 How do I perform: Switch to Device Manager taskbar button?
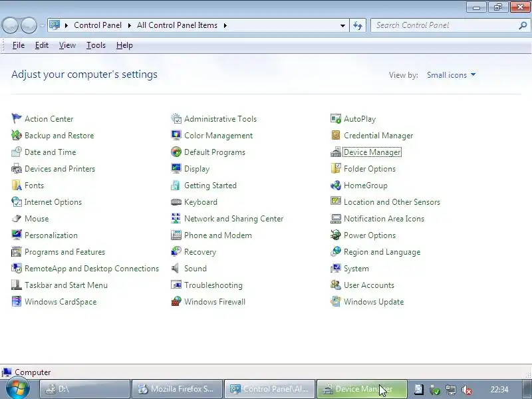362,389
